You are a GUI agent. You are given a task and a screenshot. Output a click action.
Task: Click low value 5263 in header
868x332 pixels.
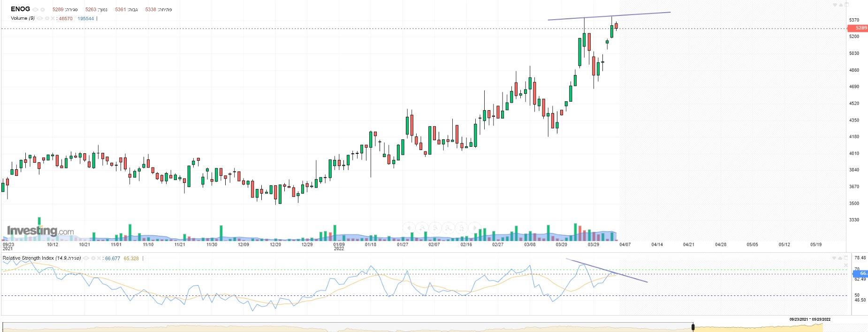coord(91,9)
